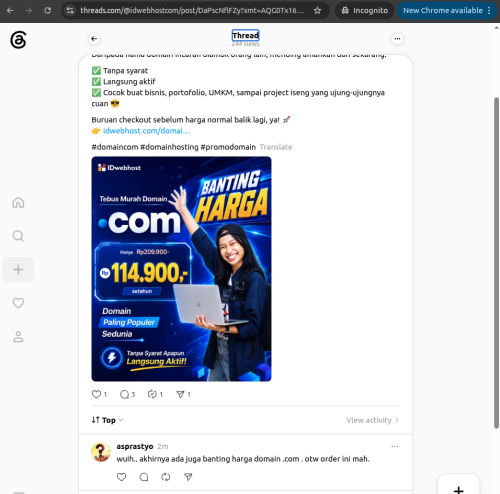The image size is (500, 494).
Task: Go to Home in sidebar
Action: coord(18,202)
